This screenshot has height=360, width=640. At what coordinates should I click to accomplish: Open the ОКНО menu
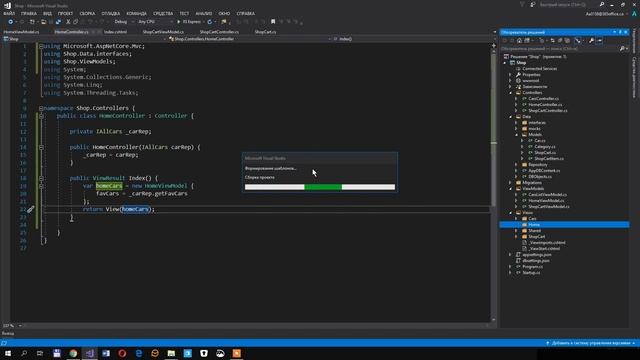pos(224,13)
